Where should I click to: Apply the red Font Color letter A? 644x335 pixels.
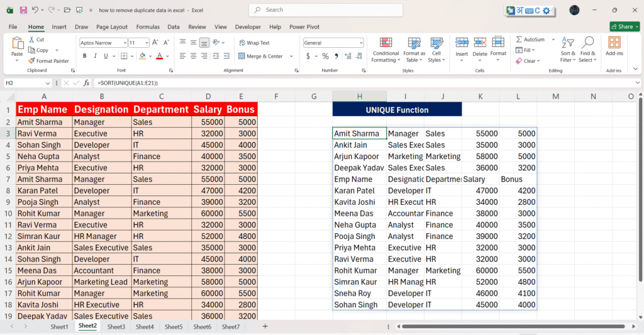(x=160, y=56)
